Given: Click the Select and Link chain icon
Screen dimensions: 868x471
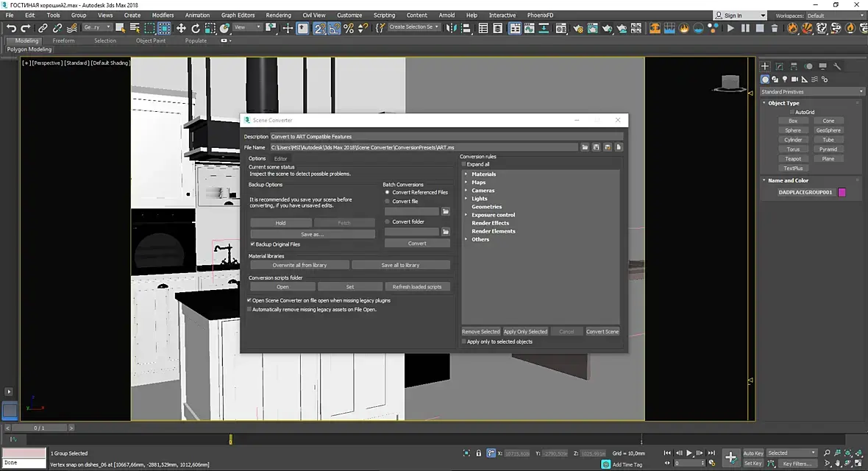Looking at the screenshot, I should tap(43, 28).
